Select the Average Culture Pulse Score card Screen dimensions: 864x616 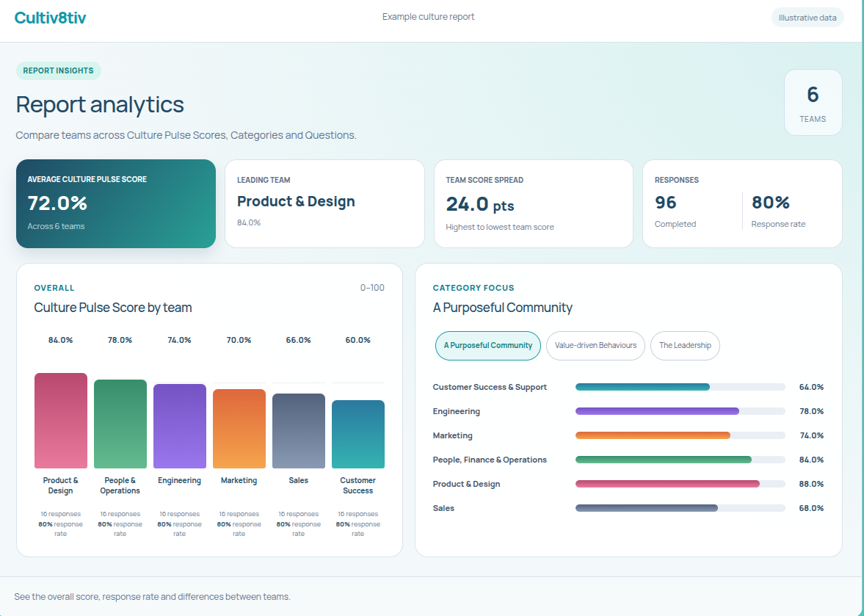coord(116,203)
